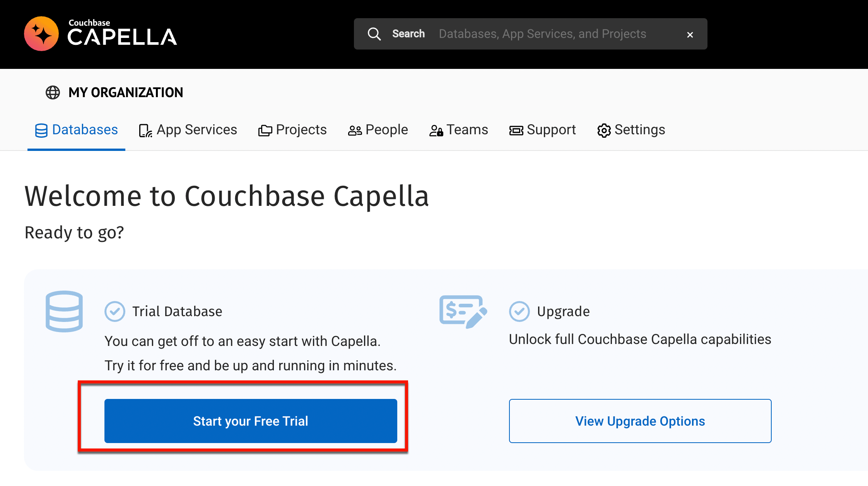Click the Upgrade heading
868x486 pixels.
pos(563,311)
